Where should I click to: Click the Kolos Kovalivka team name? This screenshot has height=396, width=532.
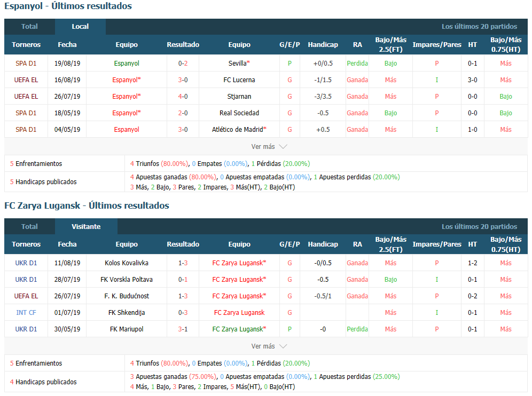coord(127,263)
